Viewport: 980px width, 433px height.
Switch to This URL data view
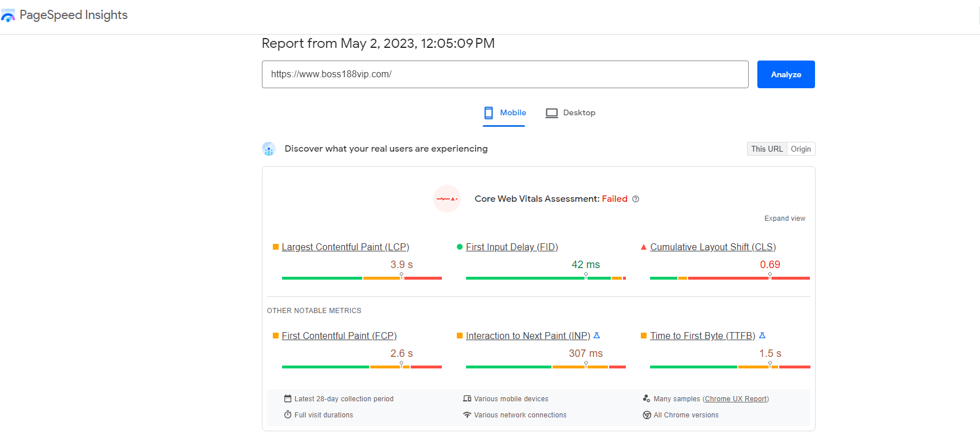(767, 149)
